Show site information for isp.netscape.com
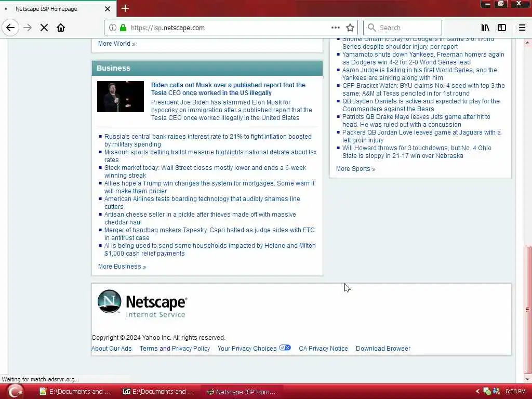Image resolution: width=532 pixels, height=399 pixels. tap(113, 28)
